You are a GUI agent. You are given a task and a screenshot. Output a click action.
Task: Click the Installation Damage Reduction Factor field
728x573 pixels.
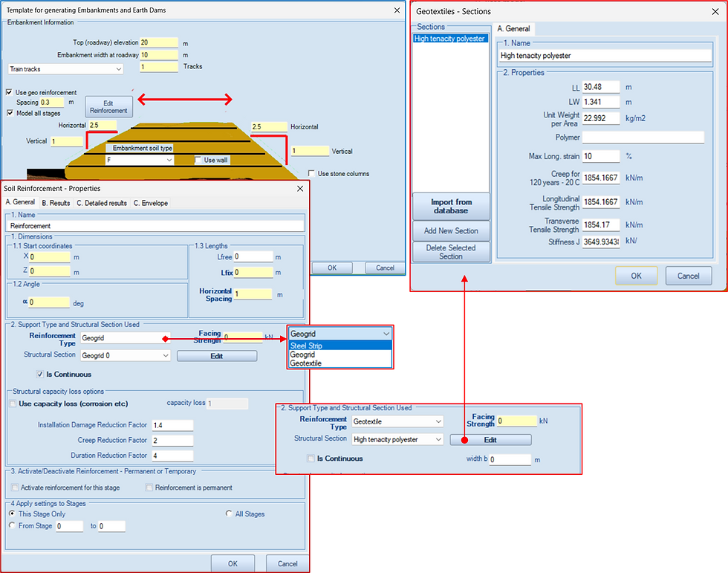(172, 425)
